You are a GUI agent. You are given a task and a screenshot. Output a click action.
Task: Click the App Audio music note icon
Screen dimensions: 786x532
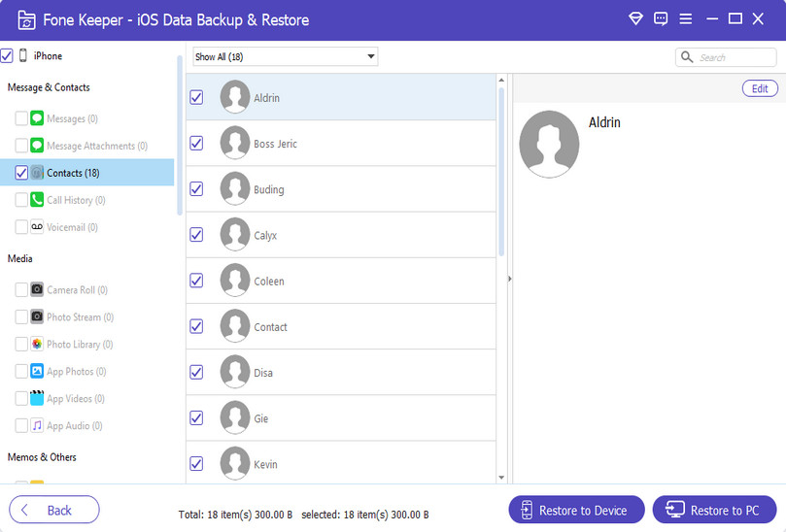click(x=37, y=426)
